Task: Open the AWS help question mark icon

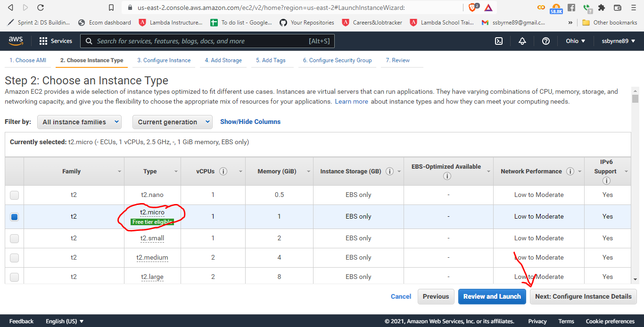Action: pos(546,41)
